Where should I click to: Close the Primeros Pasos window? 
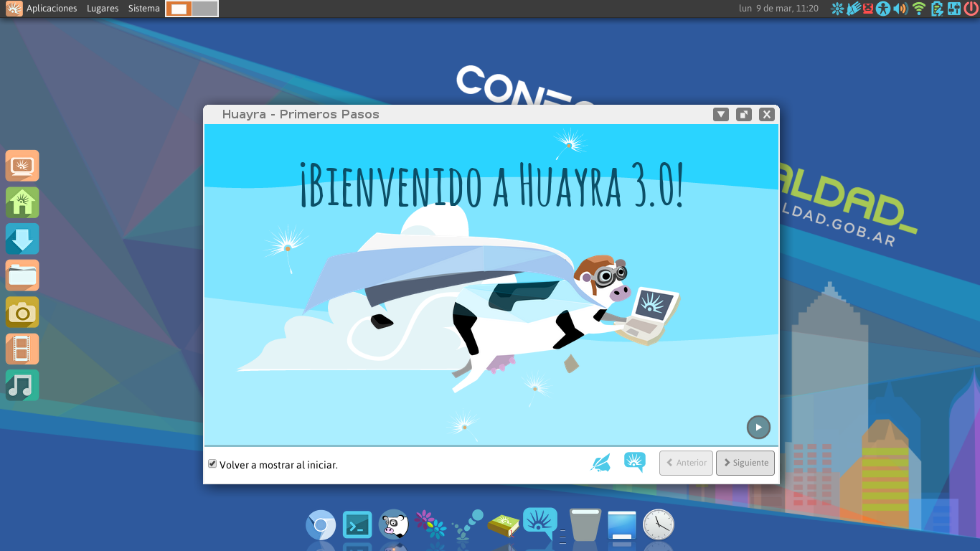click(767, 114)
